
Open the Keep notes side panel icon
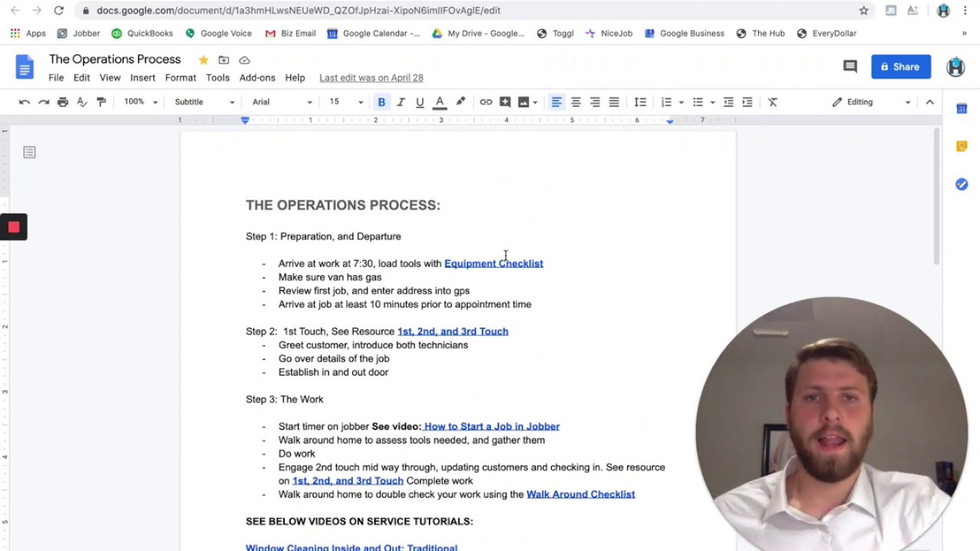(962, 146)
